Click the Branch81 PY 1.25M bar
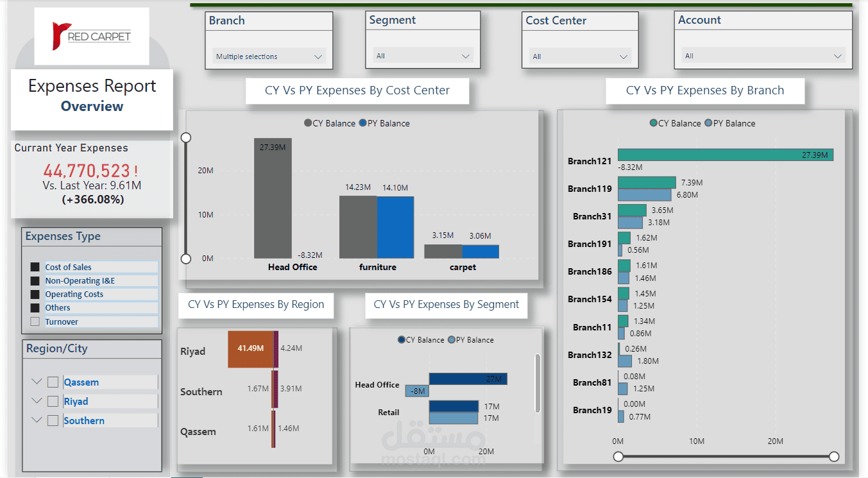The image size is (868, 478). (x=623, y=388)
